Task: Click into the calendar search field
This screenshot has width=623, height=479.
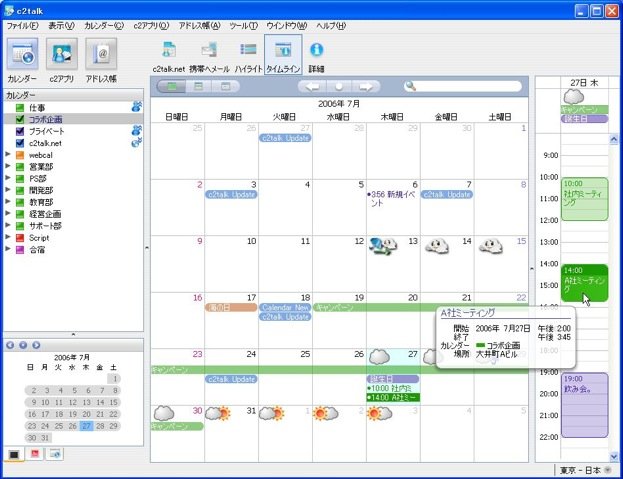Action: click(469, 86)
